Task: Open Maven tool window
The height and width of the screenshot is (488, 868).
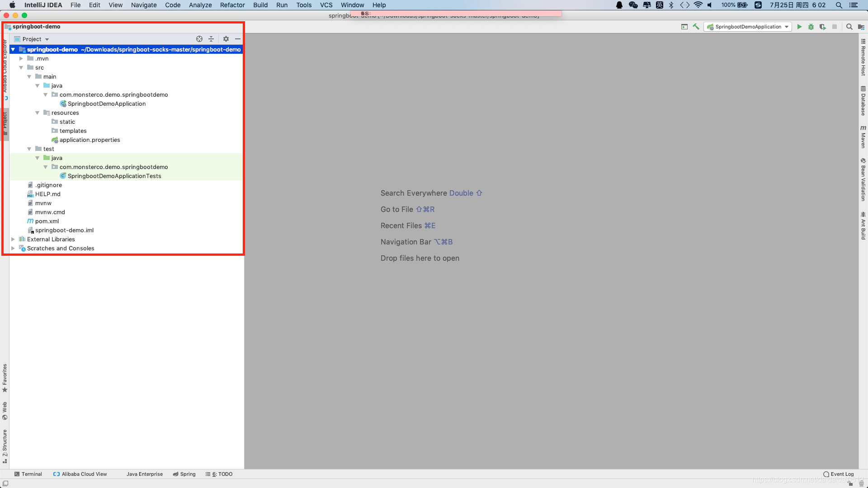Action: tap(863, 136)
